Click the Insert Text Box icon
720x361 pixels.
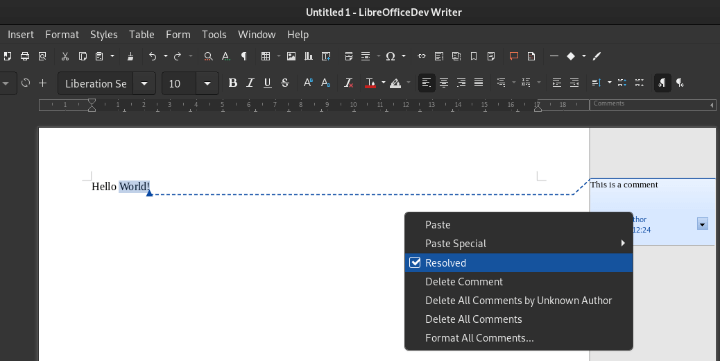(326, 56)
